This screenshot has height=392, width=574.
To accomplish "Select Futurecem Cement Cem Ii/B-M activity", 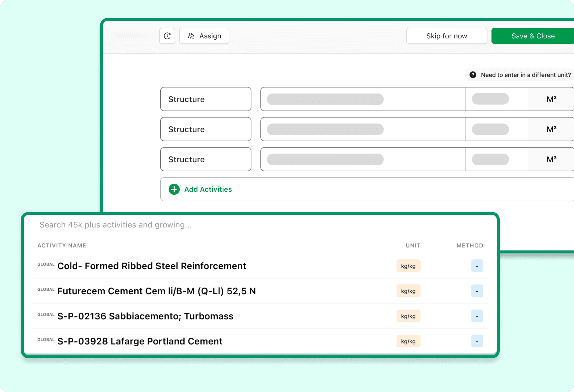I will (156, 291).
